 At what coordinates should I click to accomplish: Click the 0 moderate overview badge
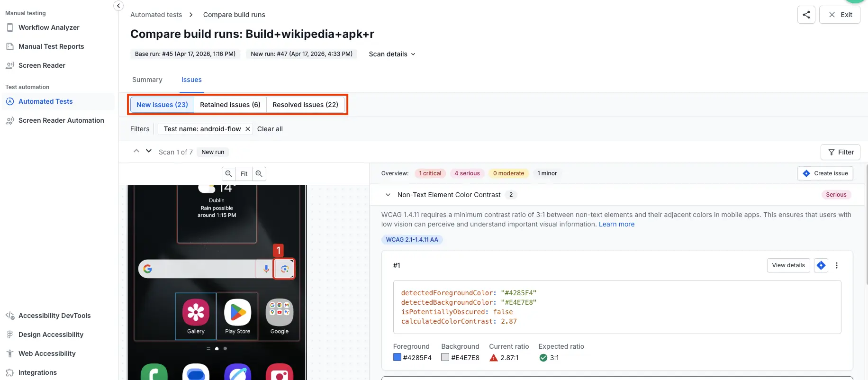coord(508,173)
